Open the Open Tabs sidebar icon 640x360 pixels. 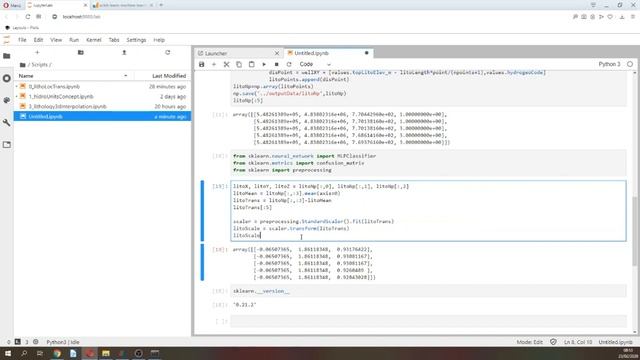coord(7,144)
